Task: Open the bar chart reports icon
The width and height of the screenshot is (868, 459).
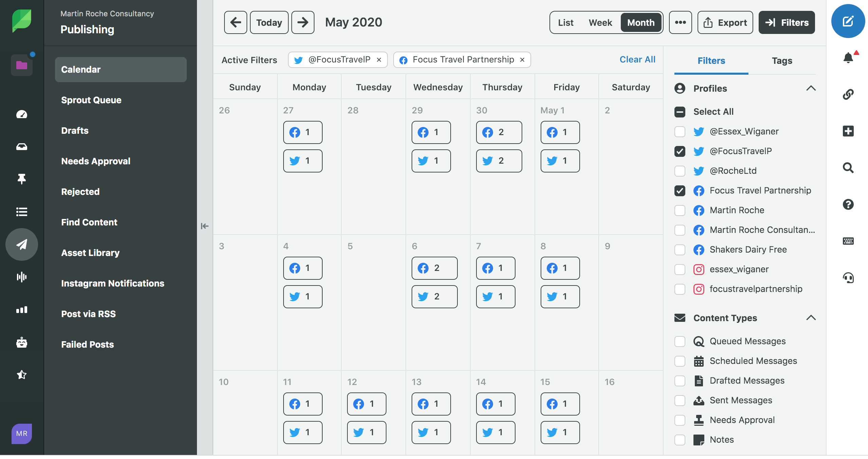Action: [x=22, y=310]
